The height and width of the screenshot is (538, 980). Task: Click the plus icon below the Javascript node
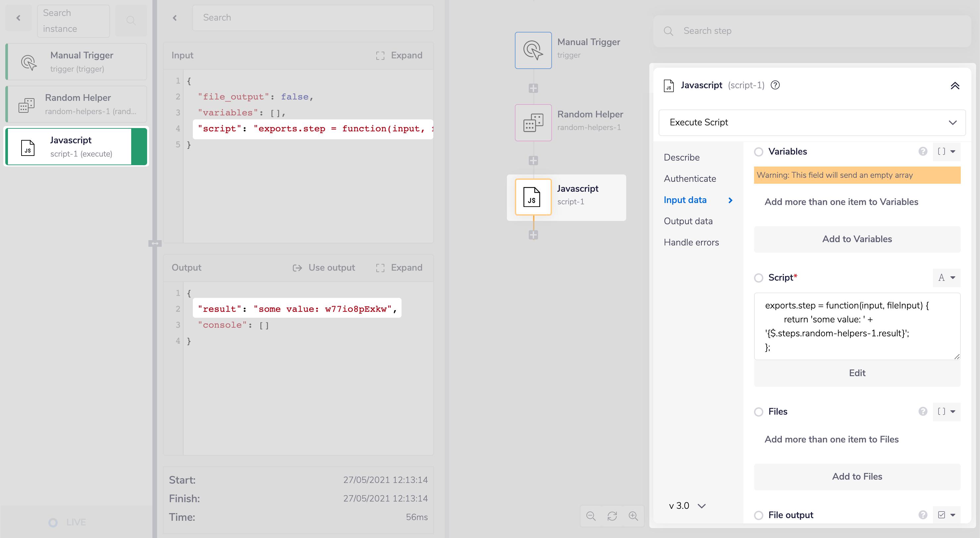[x=533, y=235]
